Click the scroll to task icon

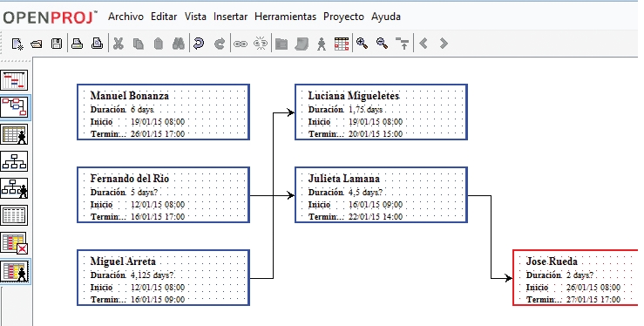(403, 44)
